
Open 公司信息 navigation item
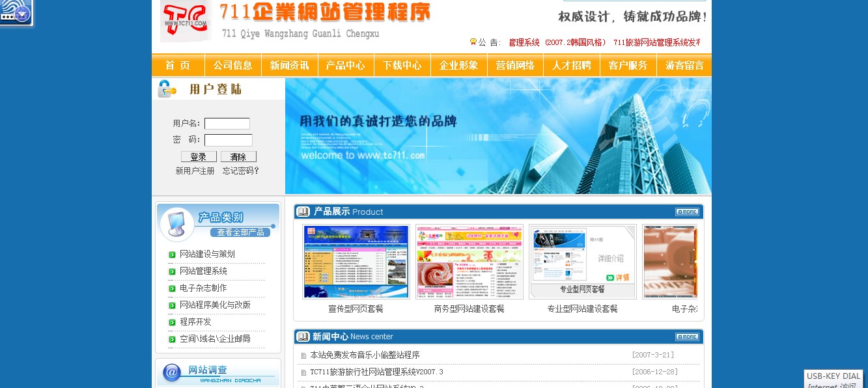coord(233,65)
